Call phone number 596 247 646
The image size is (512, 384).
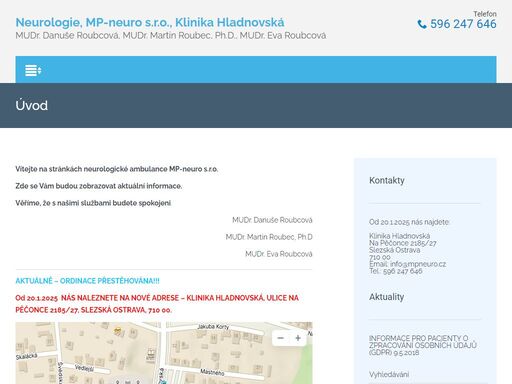click(x=463, y=24)
